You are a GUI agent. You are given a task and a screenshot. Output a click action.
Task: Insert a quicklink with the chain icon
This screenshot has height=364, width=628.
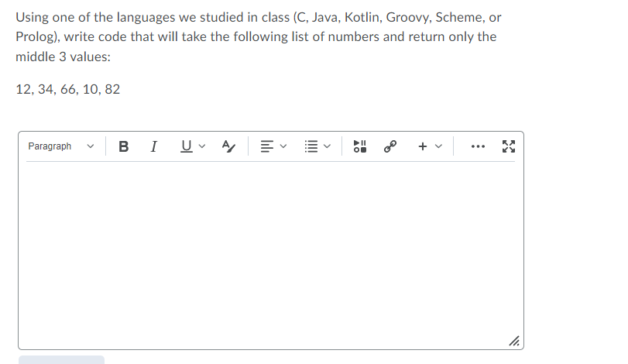(x=390, y=146)
